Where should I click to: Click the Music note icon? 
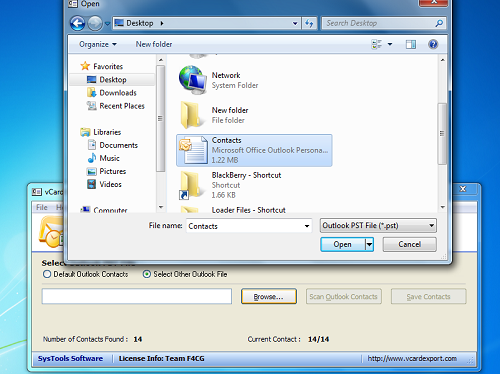click(x=92, y=158)
